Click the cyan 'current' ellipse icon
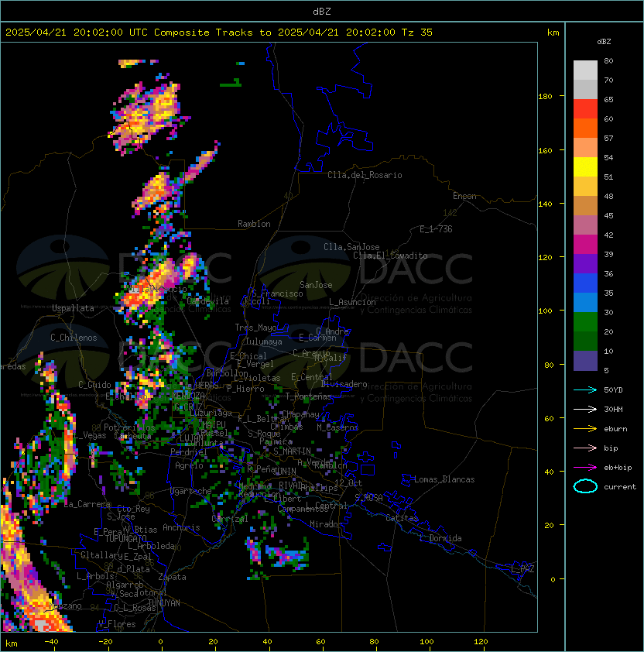 click(585, 486)
